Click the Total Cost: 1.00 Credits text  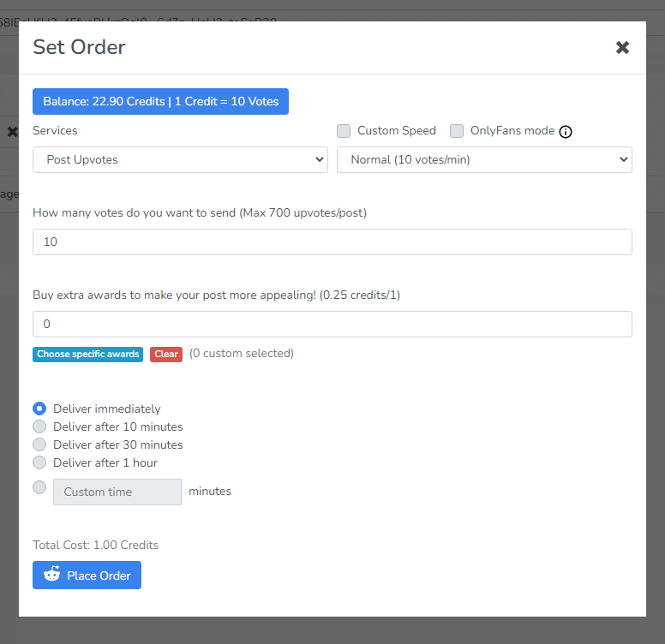point(95,545)
